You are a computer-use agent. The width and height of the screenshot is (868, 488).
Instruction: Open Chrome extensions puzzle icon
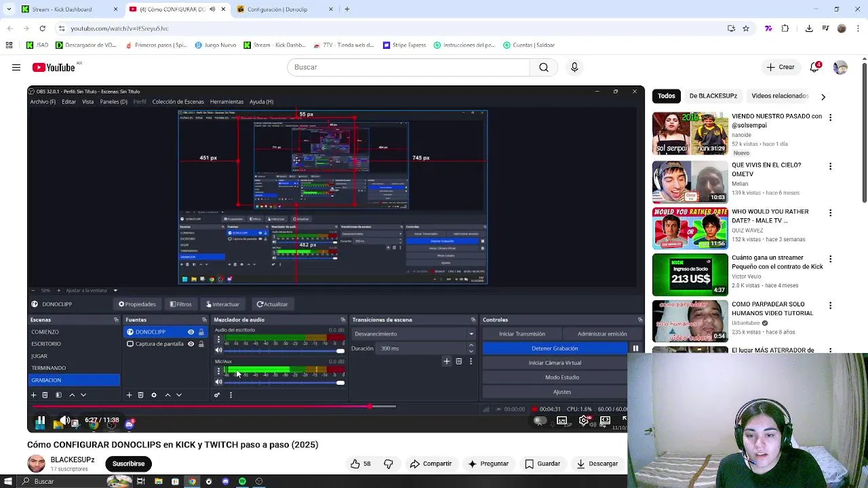(x=785, y=28)
